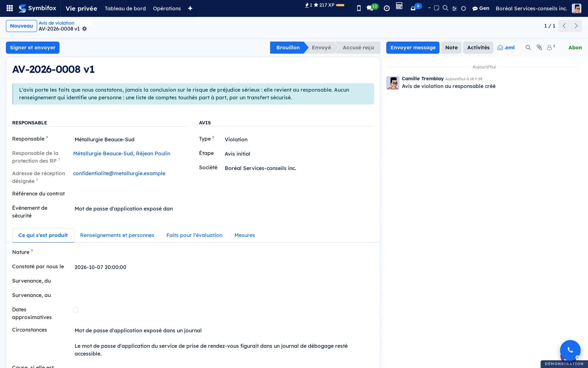Open the calculator icon
Image resolution: width=588 pixels, height=368 pixels.
pos(399,6)
